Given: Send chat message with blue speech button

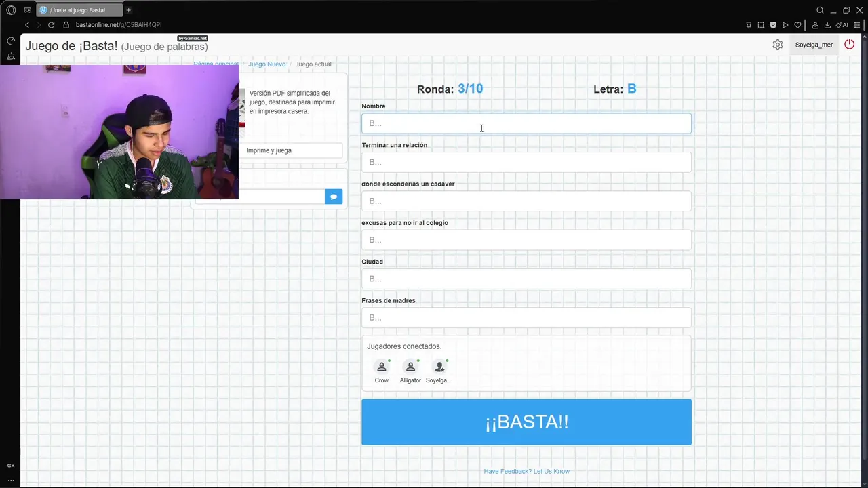Looking at the screenshot, I should (334, 197).
